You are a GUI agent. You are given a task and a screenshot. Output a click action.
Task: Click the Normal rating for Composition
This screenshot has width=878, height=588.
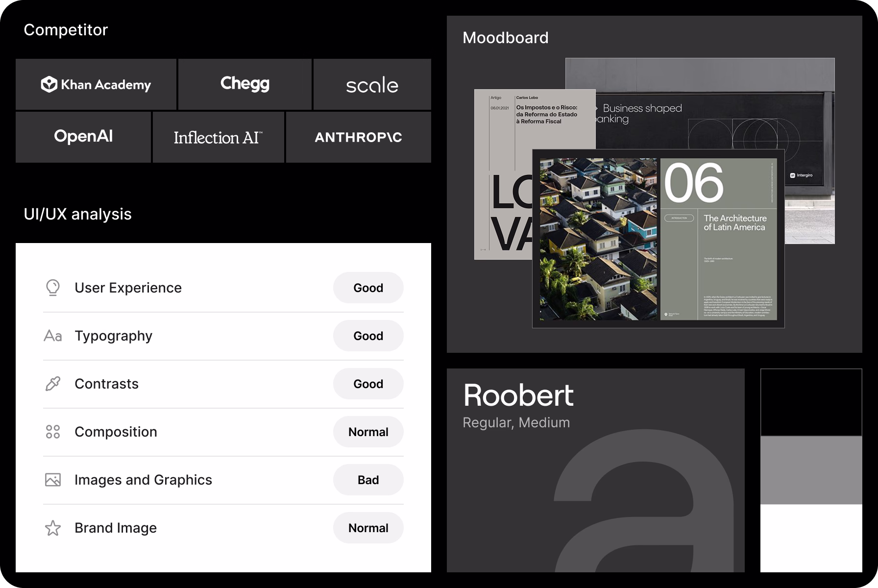point(368,432)
